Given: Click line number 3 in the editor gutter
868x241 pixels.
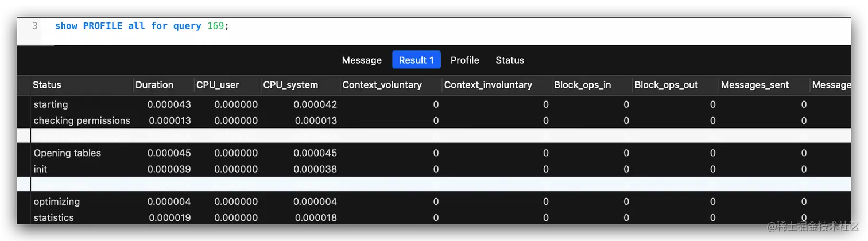Looking at the screenshot, I should pyautogui.click(x=35, y=26).
